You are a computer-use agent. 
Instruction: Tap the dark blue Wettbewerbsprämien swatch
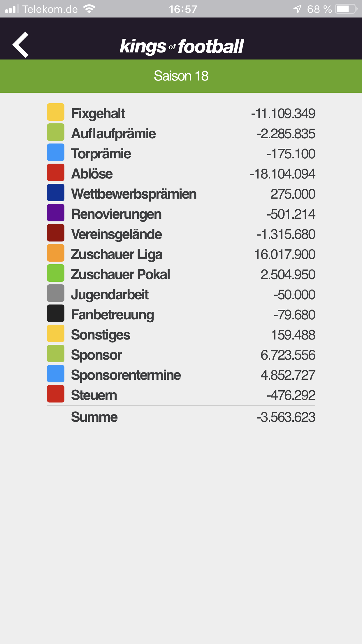tap(56, 192)
